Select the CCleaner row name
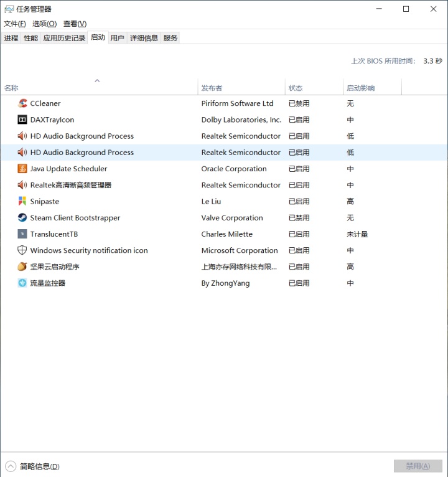 point(45,103)
